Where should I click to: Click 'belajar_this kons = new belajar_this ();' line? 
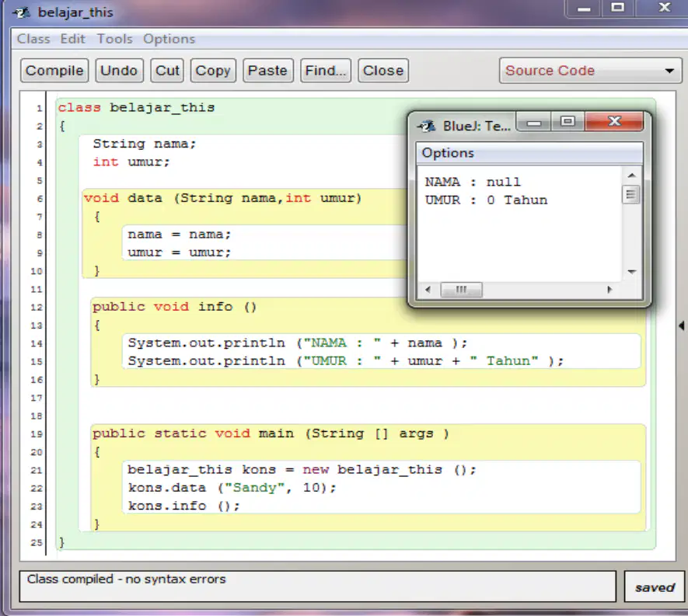pos(302,469)
